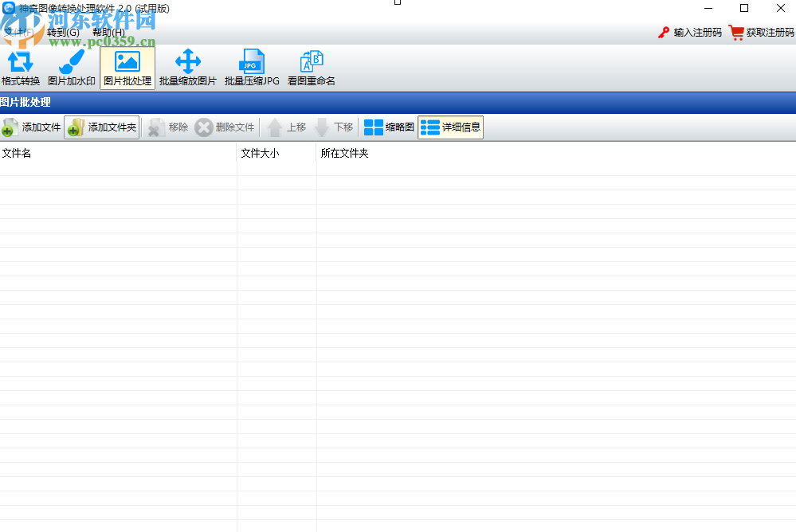This screenshot has width=796, height=532.
Task: Sort by the 文件名 column header
Action: [118, 153]
